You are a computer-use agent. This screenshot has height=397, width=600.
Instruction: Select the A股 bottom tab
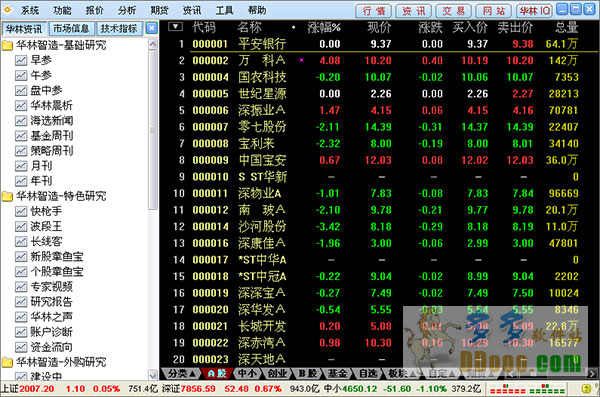[x=217, y=373]
